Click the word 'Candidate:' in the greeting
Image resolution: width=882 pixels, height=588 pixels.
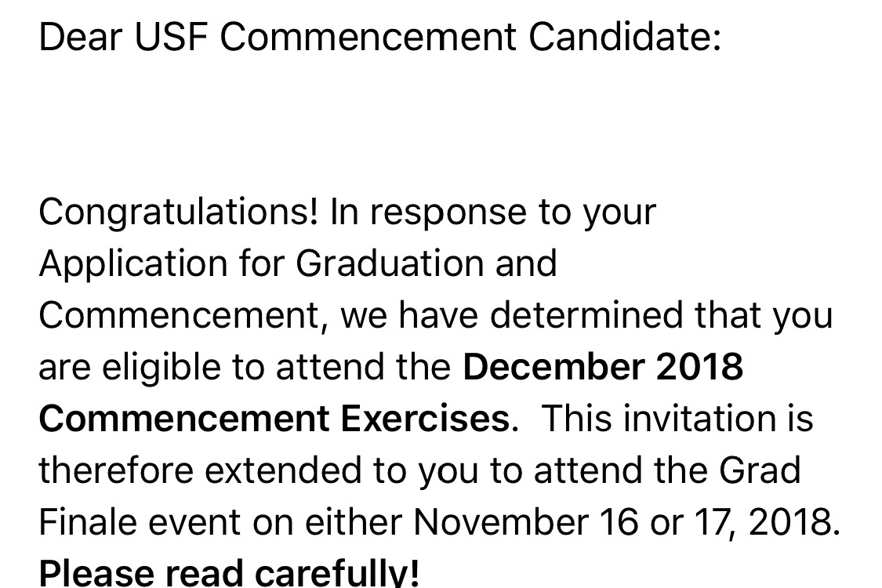624,37
